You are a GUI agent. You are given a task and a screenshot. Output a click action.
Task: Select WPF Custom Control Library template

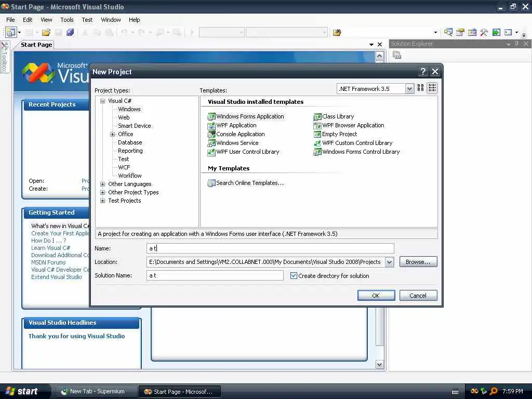point(353,143)
